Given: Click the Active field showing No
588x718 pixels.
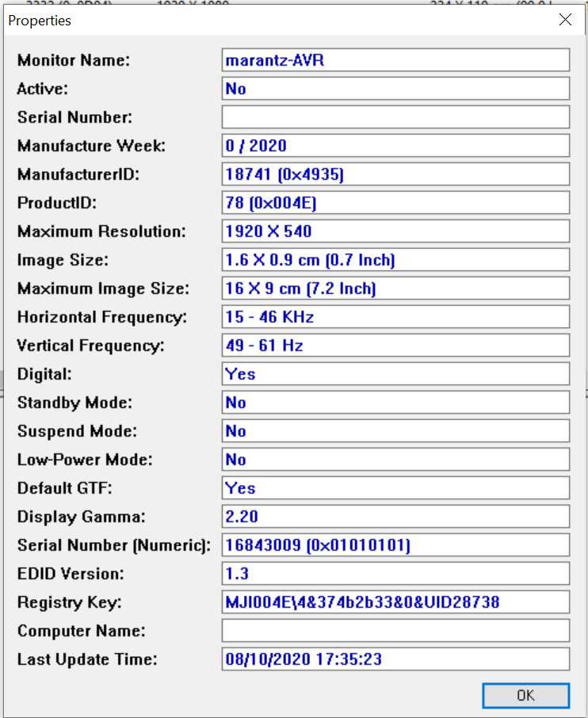Looking at the screenshot, I should 395,89.
